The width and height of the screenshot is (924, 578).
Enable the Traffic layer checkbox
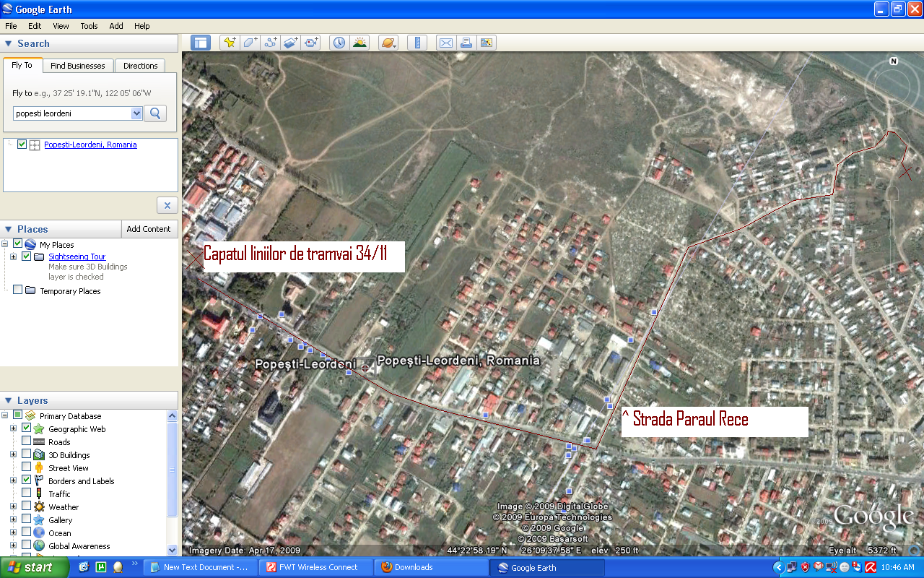pyautogui.click(x=26, y=493)
